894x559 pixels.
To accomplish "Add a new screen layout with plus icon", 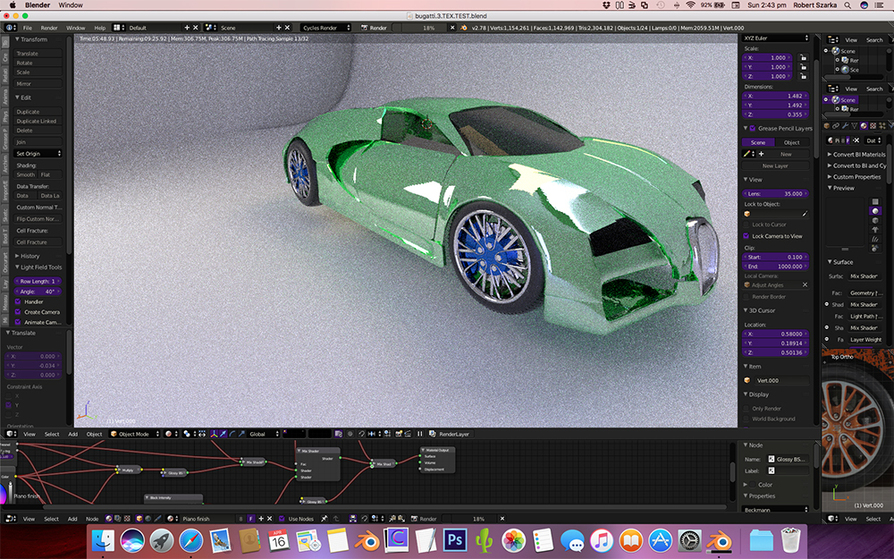I will point(186,28).
